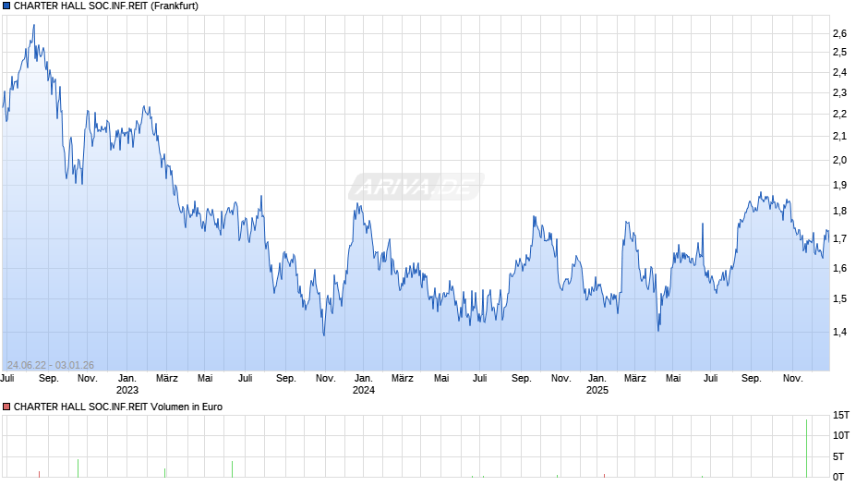Click the blue legend square beside CHARTER HALL

6,6
